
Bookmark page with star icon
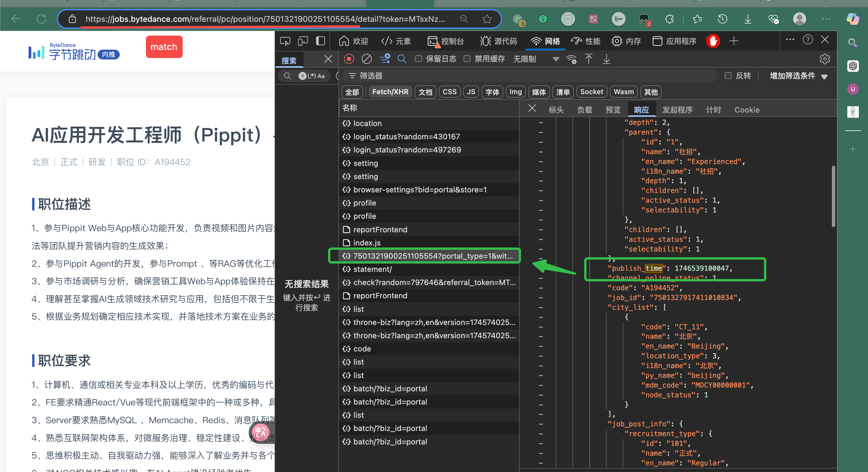coord(487,19)
